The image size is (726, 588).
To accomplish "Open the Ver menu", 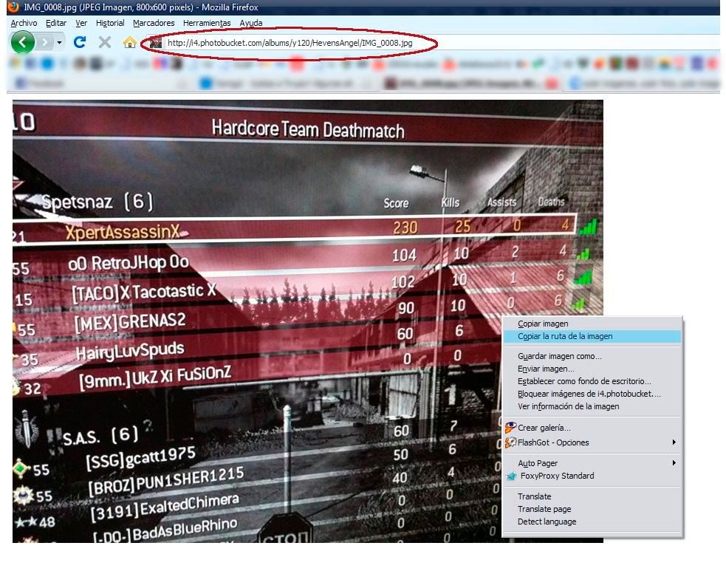I will pos(81,23).
